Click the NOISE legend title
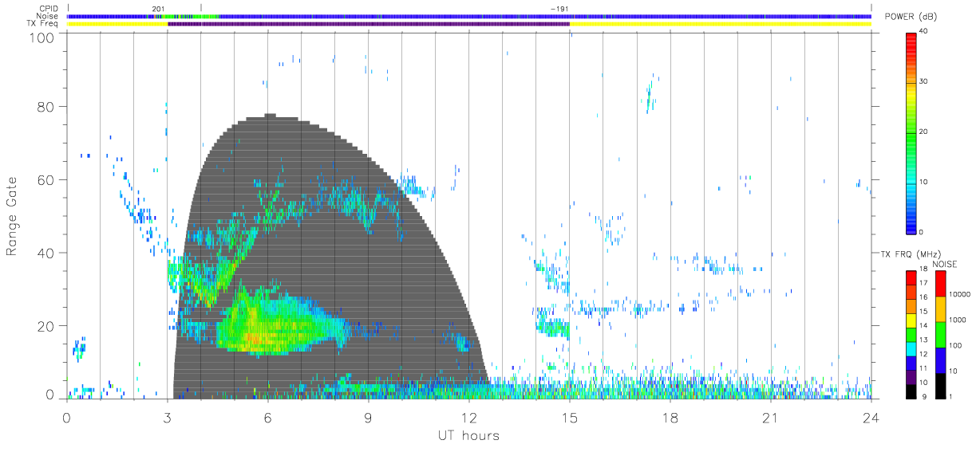Image resolution: width=980 pixels, height=452 pixels. click(945, 264)
